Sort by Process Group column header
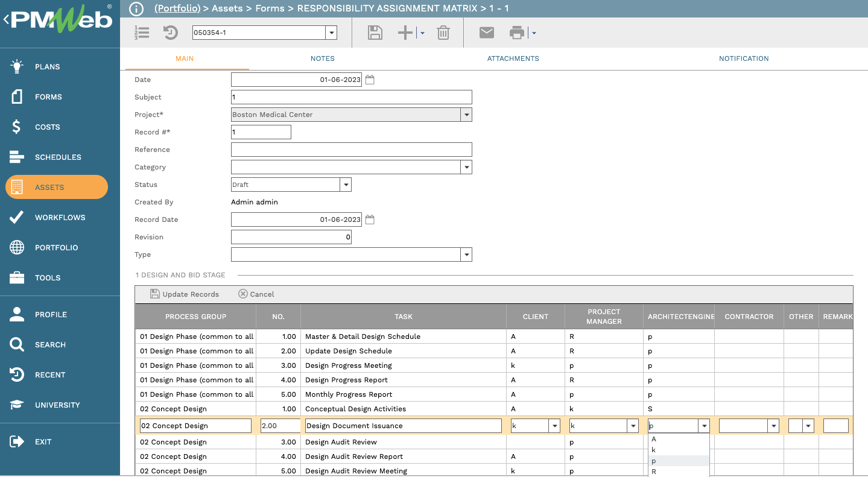 (x=195, y=317)
